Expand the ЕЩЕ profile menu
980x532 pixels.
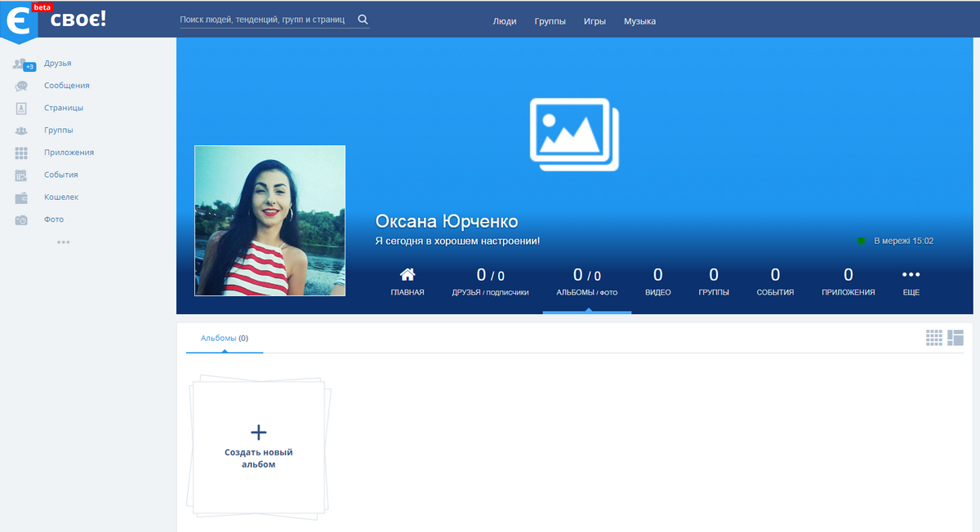(x=911, y=282)
